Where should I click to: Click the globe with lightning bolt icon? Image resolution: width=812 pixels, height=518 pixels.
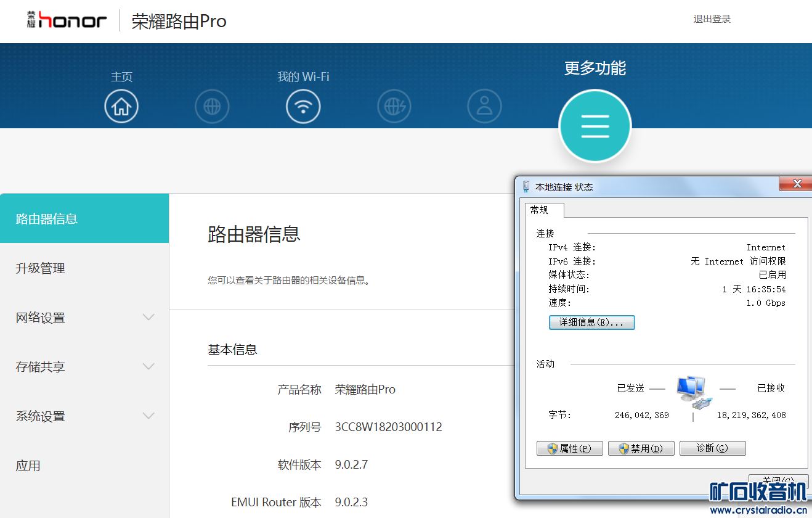tap(394, 107)
